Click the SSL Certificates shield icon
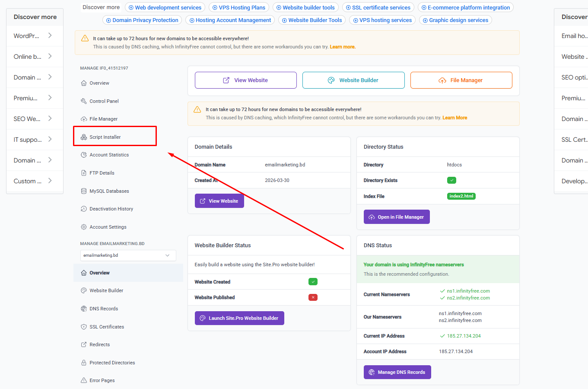Viewport: 588px width, 389px height. (x=84, y=327)
